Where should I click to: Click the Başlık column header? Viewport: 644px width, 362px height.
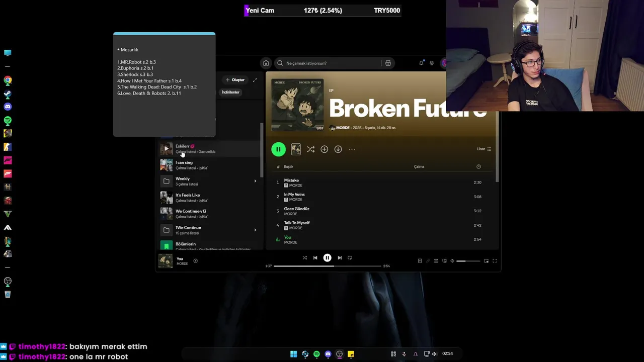[x=288, y=166]
